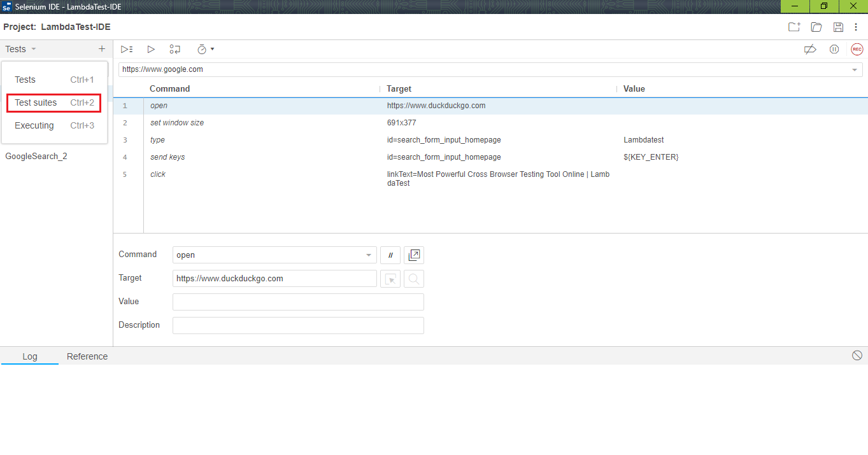Click the Lambdatest value cell

pyautogui.click(x=643, y=140)
